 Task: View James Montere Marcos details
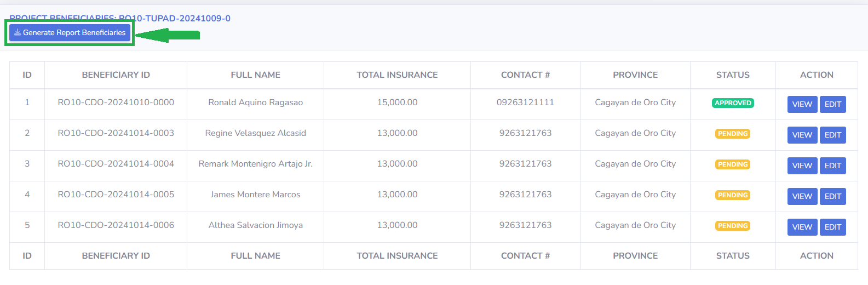802,197
